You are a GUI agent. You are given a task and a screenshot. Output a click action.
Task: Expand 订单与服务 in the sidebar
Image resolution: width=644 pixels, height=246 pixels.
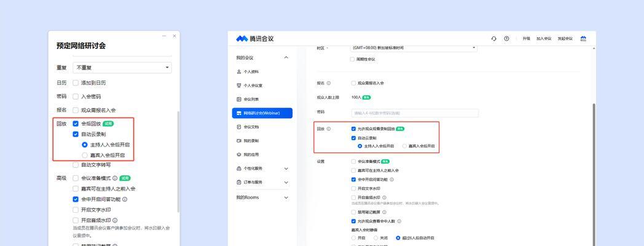(x=286, y=182)
